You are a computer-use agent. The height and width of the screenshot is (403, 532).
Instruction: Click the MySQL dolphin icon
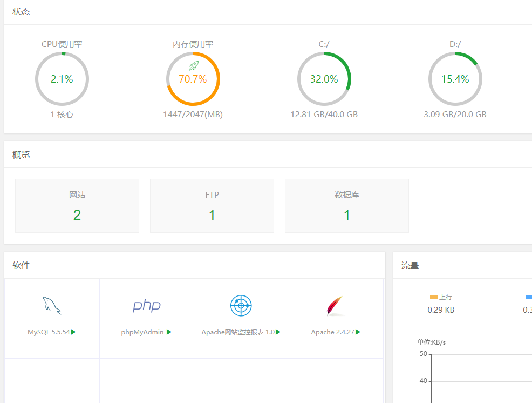(52, 305)
